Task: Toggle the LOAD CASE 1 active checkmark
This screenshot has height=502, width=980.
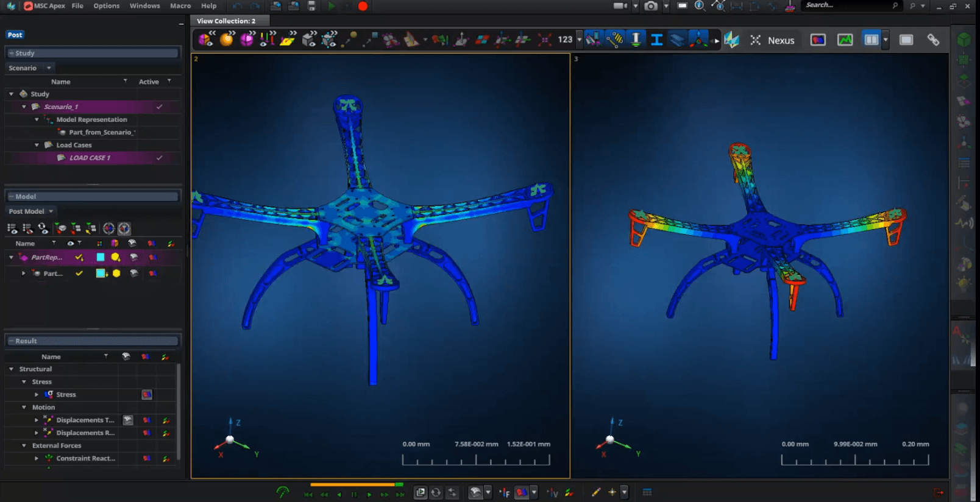Action: (x=159, y=158)
